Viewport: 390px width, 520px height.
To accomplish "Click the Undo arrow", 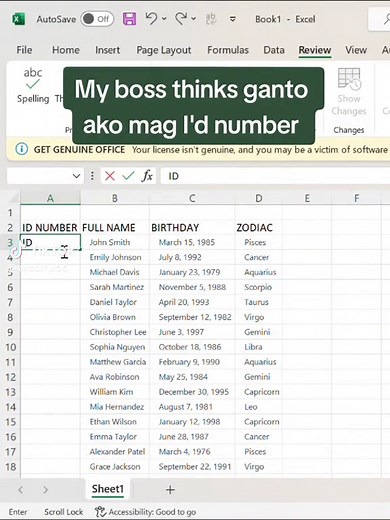I will pos(151,19).
